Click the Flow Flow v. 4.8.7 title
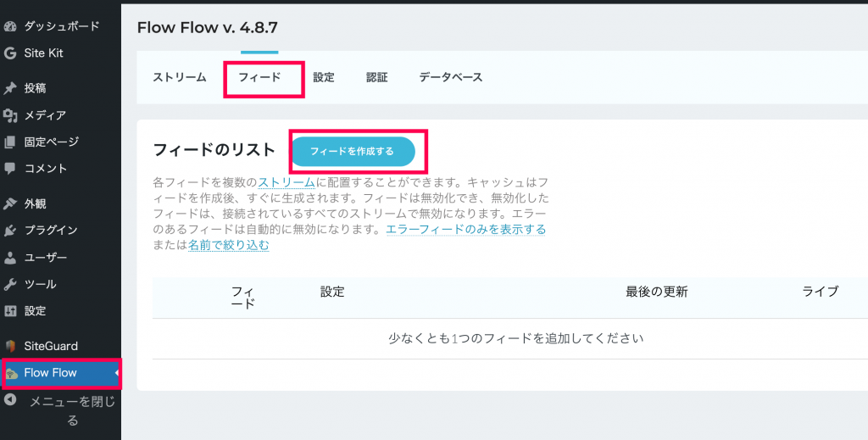Screen dimensions: 868x440 (x=208, y=28)
